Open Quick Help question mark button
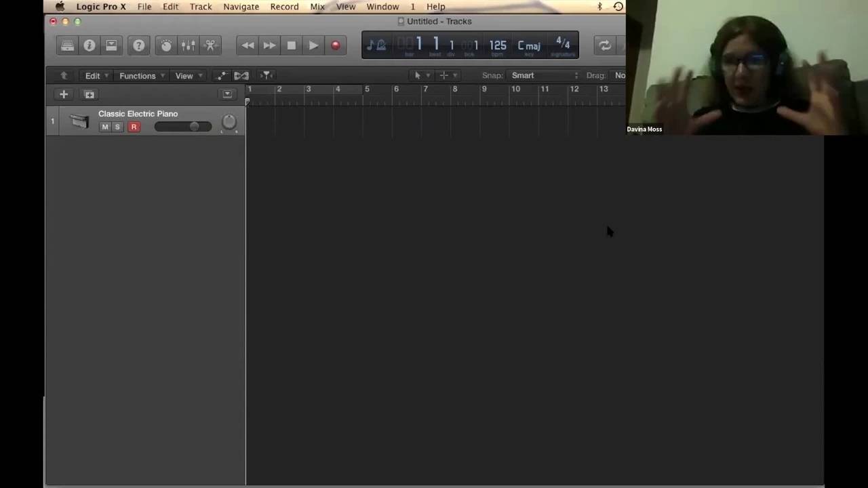The height and width of the screenshot is (488, 868). (139, 45)
